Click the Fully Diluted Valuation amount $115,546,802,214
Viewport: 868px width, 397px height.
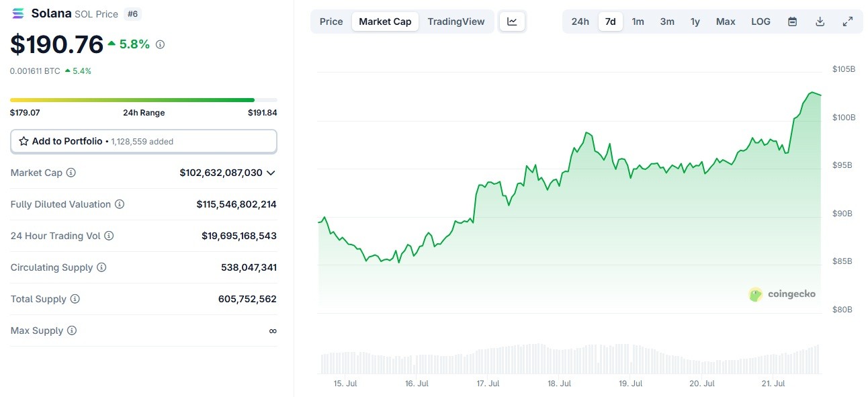pos(236,204)
